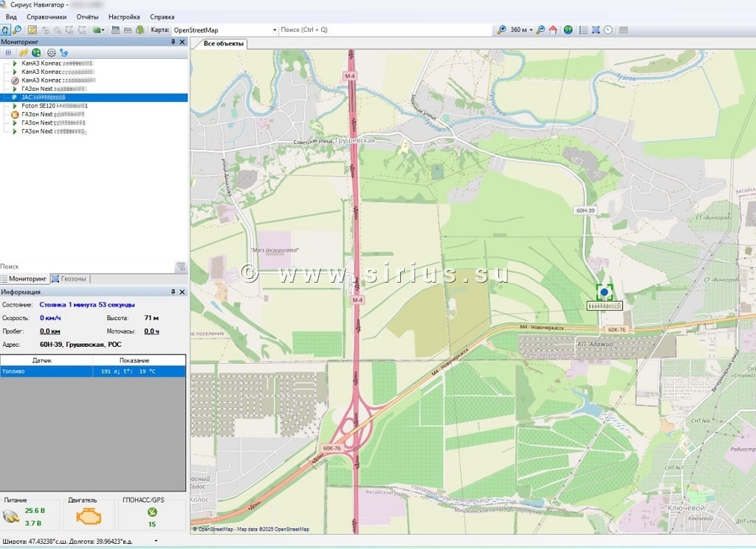Toggle pin on the Информация panel

[x=173, y=292]
